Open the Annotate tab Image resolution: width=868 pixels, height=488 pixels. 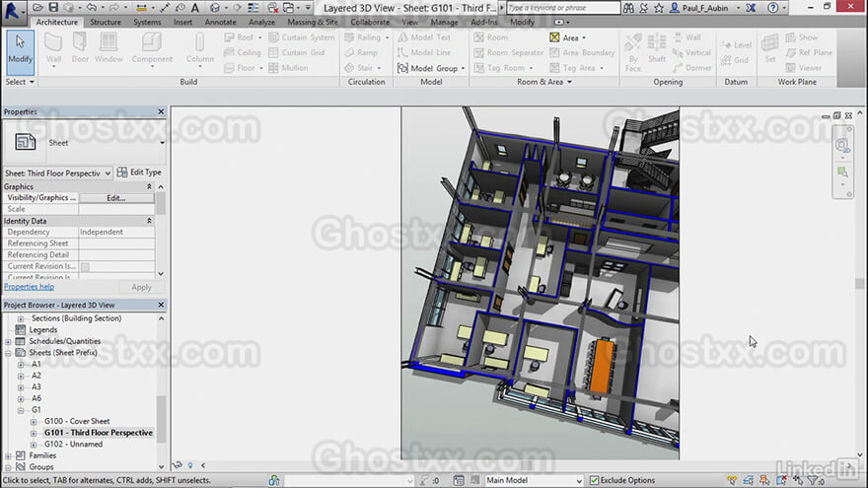click(220, 22)
